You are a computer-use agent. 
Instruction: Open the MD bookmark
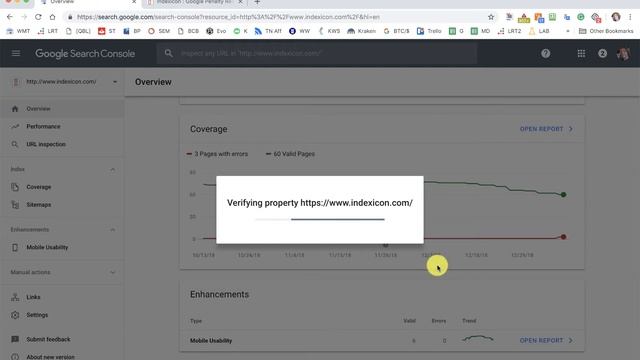coord(480,31)
